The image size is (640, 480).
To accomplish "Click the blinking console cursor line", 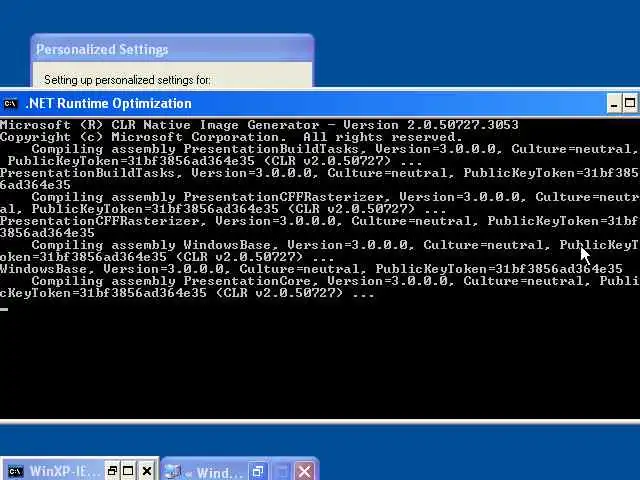I will [4, 309].
